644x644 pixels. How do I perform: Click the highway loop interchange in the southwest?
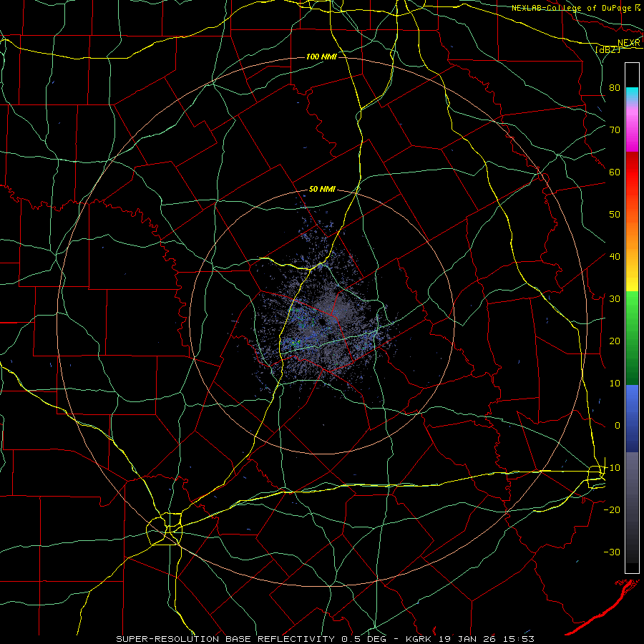click(165, 529)
